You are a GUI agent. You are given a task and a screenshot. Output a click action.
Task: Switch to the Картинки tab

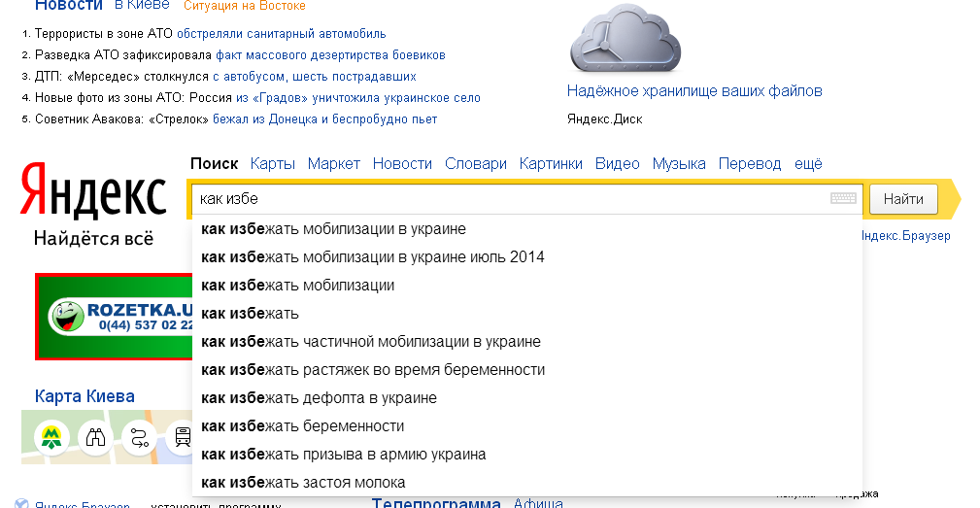pos(551,164)
